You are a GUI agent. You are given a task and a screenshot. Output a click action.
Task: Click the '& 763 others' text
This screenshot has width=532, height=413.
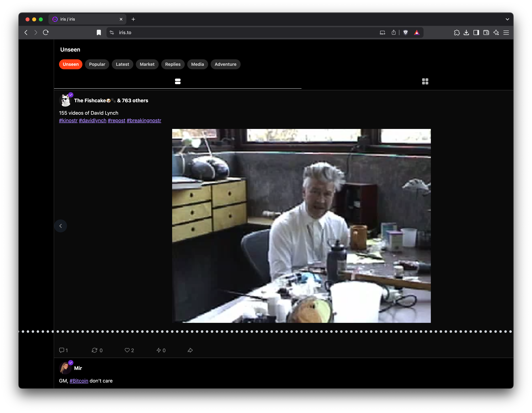[133, 100]
